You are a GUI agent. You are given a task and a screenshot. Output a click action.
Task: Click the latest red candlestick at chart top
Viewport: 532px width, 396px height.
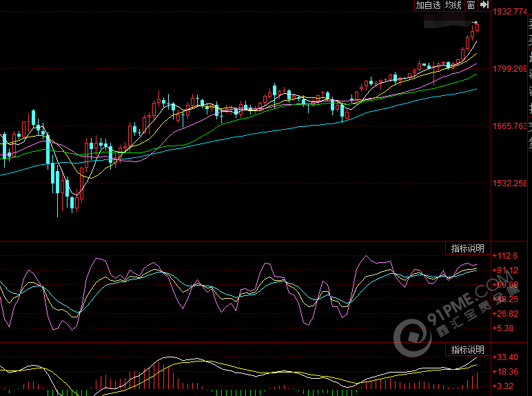pyautogui.click(x=477, y=28)
